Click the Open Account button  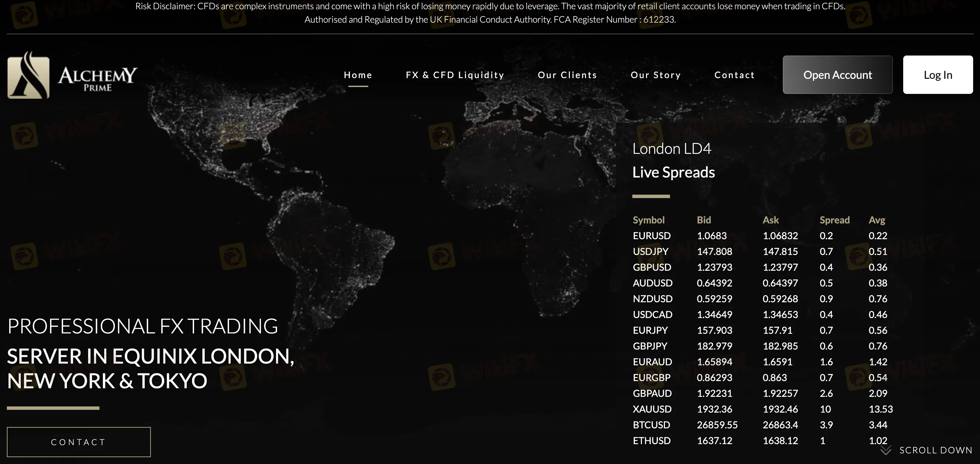pyautogui.click(x=837, y=75)
